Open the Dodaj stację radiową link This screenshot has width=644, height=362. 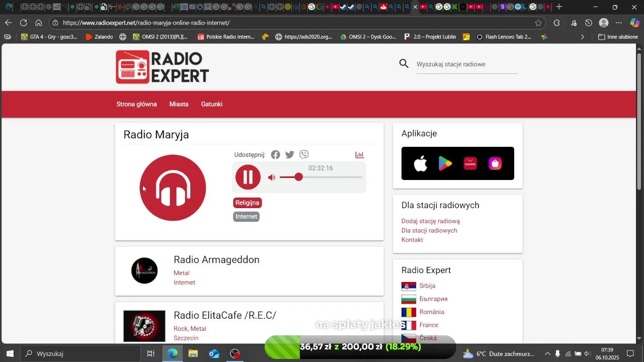[x=431, y=221]
